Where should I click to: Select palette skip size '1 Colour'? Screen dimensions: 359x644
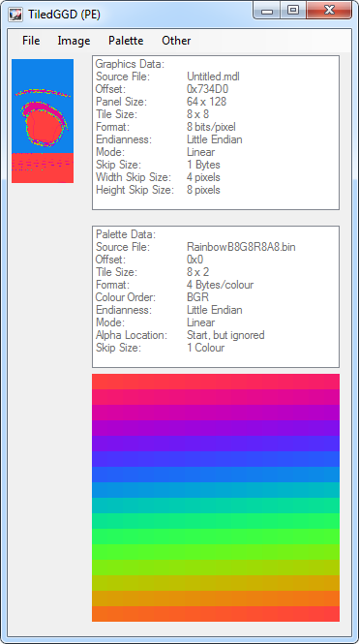point(206,348)
